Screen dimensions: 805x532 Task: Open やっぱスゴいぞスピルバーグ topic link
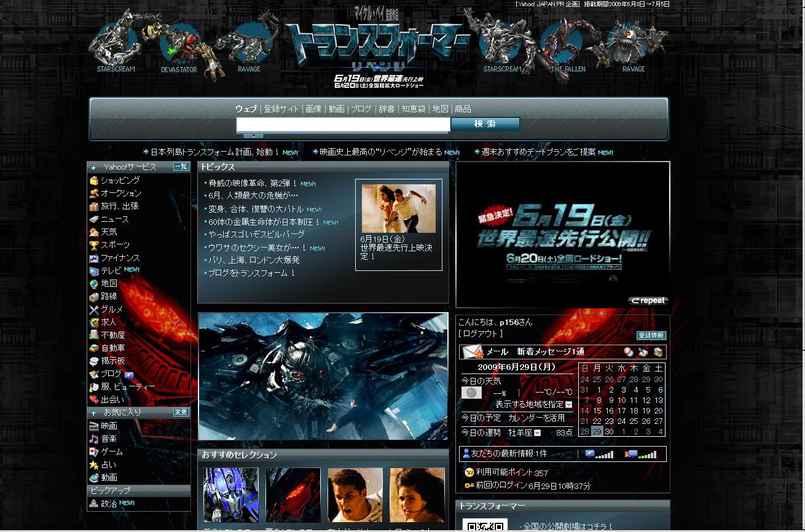pos(256,235)
